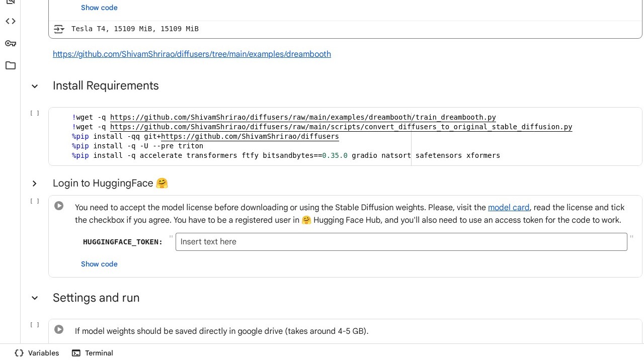644x362 pixels.
Task: Open the Files folder icon
Action: (11, 65)
